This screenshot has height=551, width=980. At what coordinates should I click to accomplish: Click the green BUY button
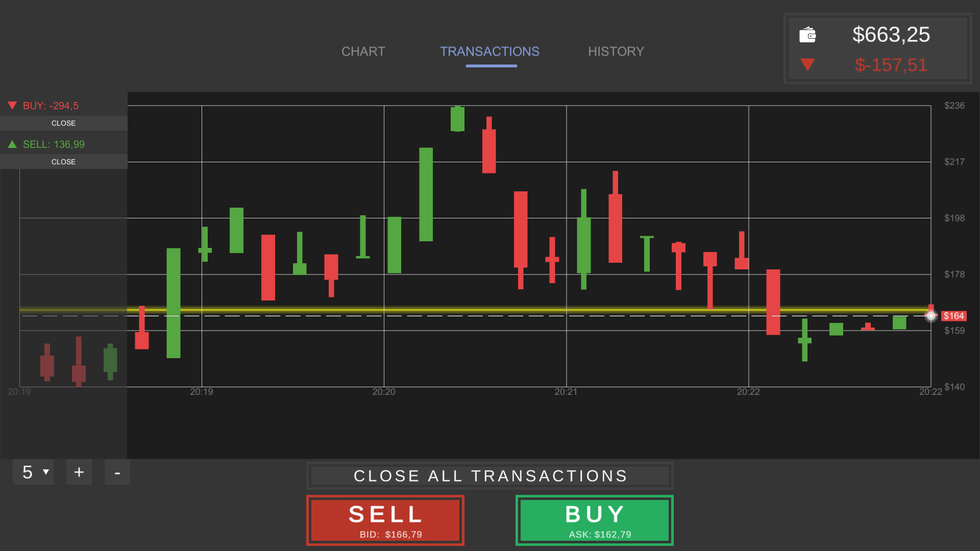point(595,520)
